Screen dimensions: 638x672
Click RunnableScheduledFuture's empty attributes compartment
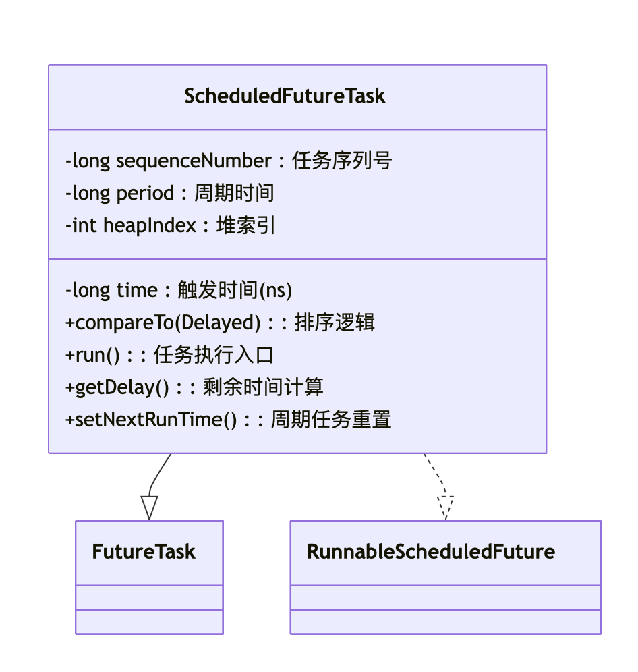pos(445,597)
